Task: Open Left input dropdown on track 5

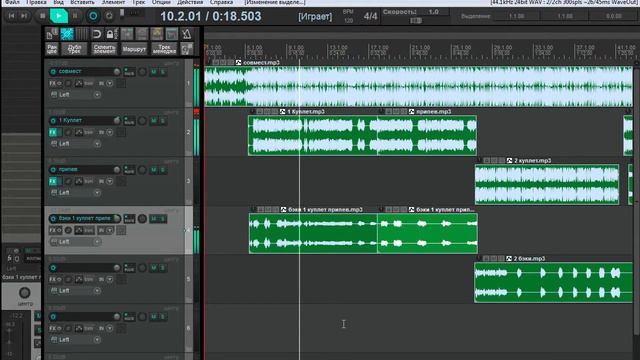Action: coord(97,291)
